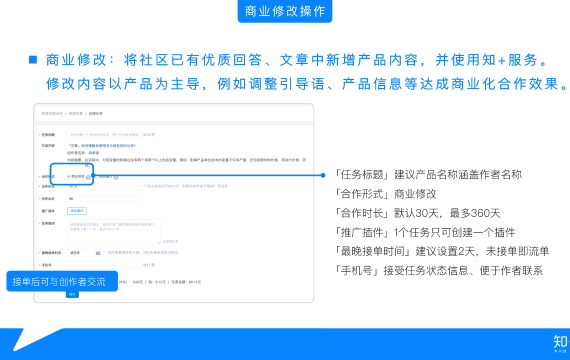Focus the 合作出价 price input
570x360 pixels.
[x=104, y=199]
